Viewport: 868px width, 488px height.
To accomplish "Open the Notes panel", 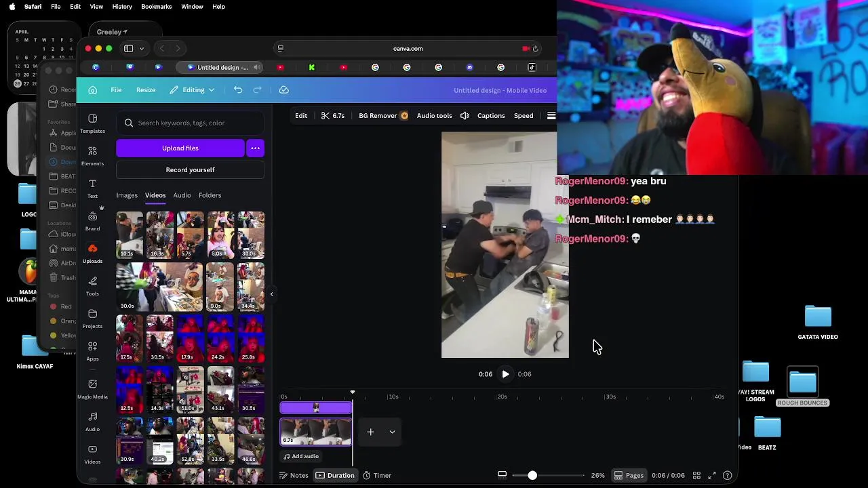I will 294,476.
